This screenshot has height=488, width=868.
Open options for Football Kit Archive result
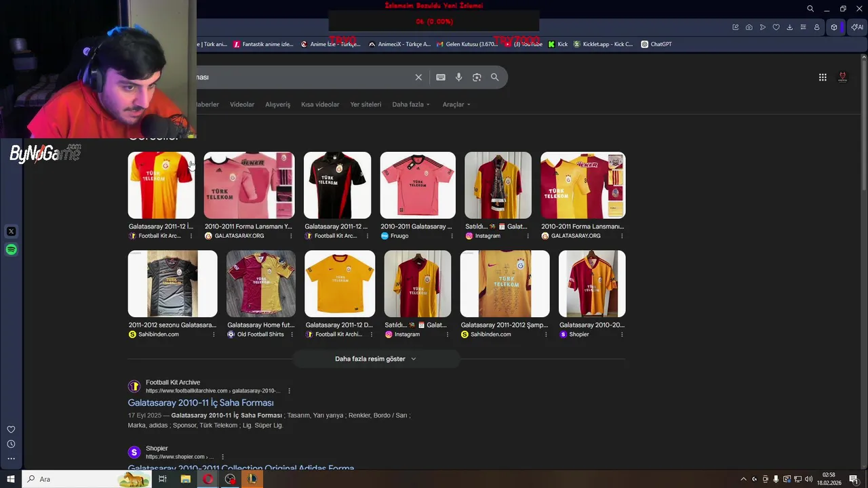[x=289, y=390]
